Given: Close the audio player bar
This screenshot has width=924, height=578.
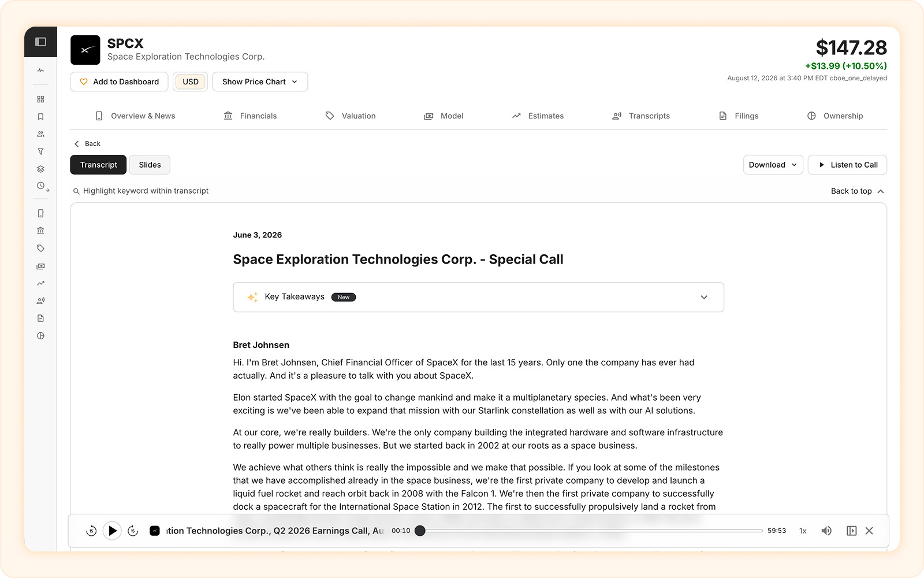Looking at the screenshot, I should point(869,531).
